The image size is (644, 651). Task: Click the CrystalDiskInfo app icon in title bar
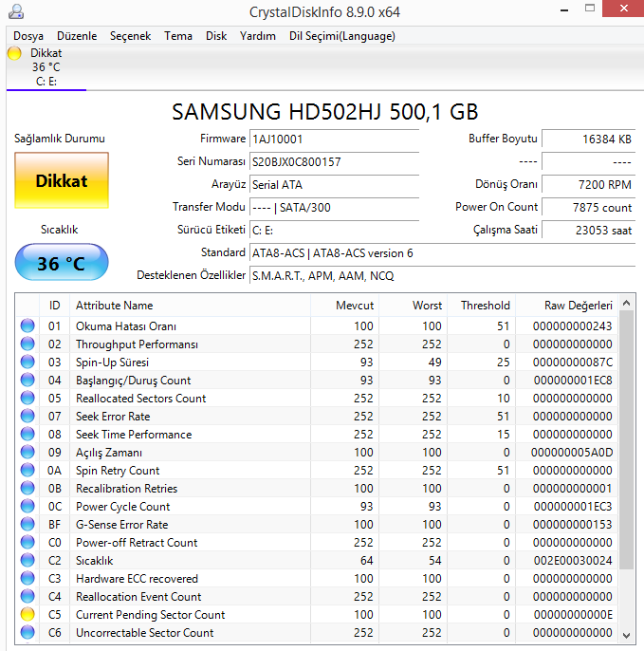[x=18, y=12]
